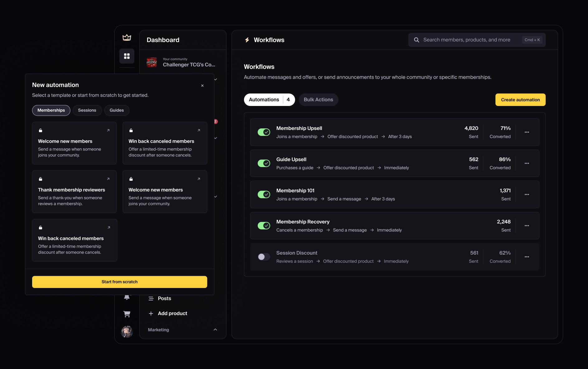Open the dashboard grid icon in sidebar

click(127, 56)
